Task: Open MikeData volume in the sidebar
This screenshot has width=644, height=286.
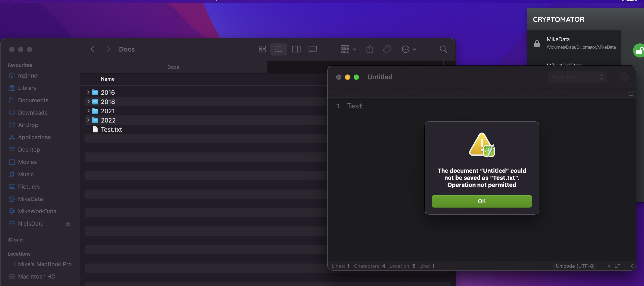Action: point(30,199)
